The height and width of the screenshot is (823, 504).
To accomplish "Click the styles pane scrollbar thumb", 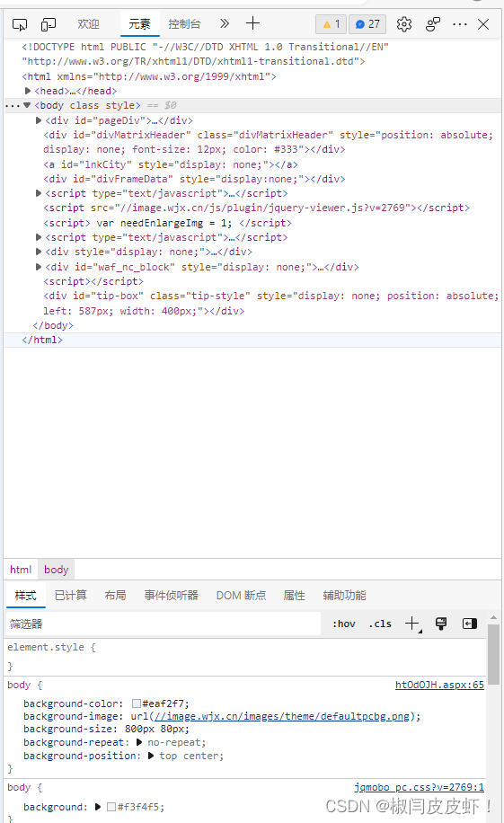I will tap(493, 654).
